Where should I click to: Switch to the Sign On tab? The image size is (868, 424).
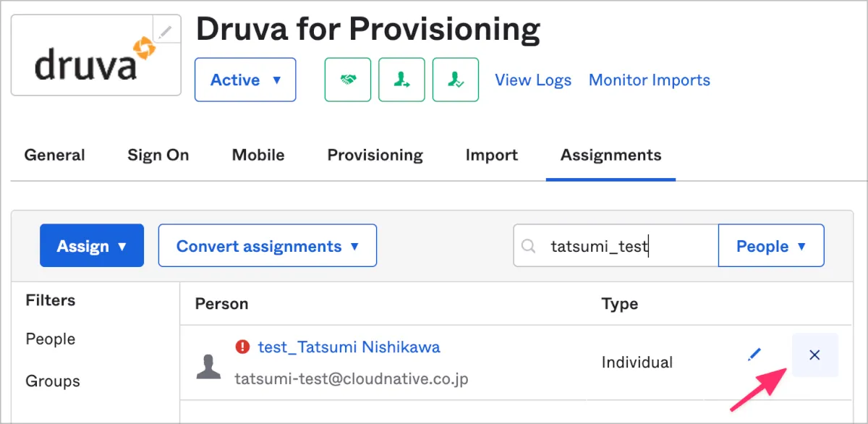[x=158, y=155]
